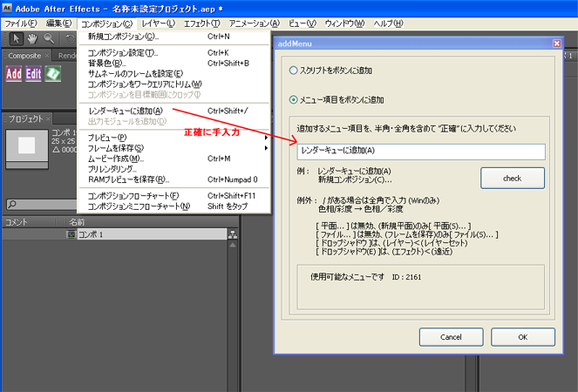Open the flowchart view icon in project panel

pos(233,234)
